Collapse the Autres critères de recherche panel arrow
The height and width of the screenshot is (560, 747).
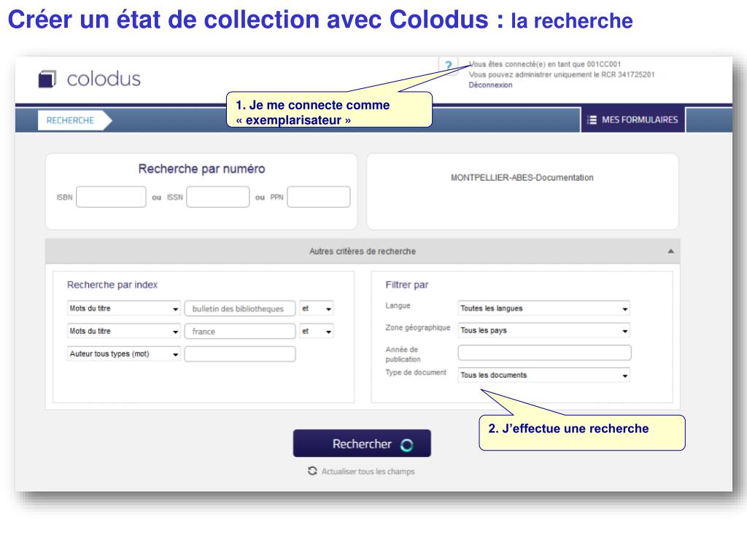point(671,251)
